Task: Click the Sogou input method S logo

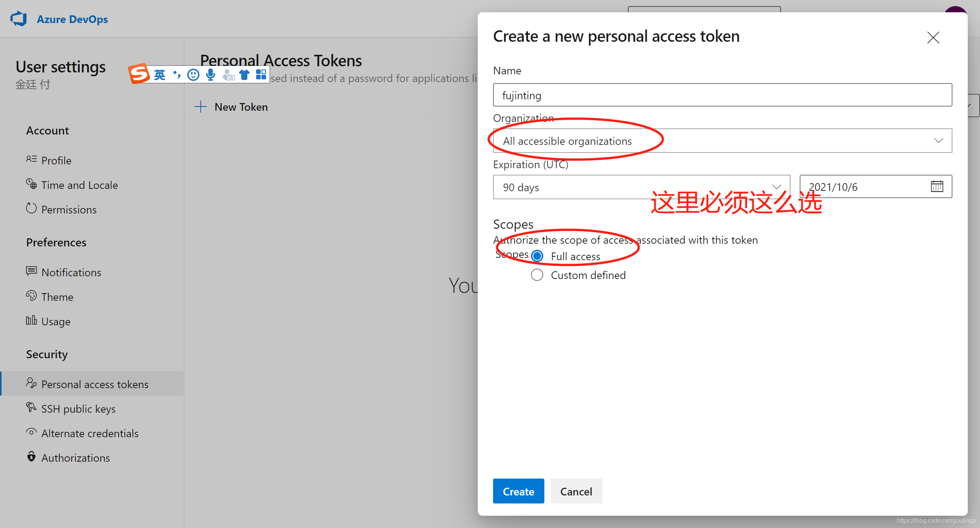Action: point(139,74)
